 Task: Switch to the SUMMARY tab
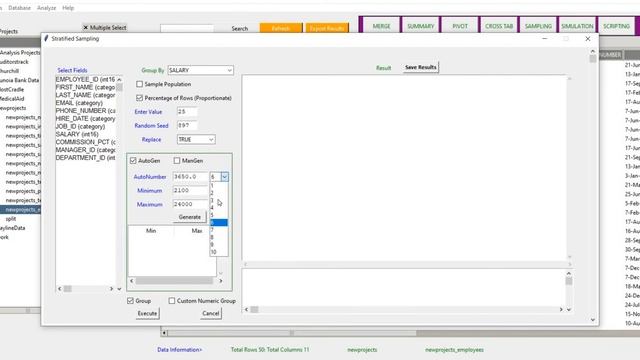tap(420, 26)
